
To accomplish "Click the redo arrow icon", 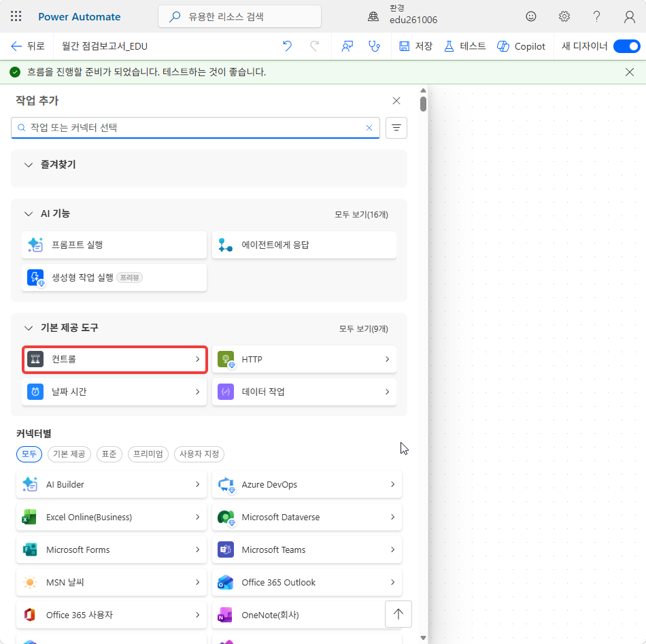I will [315, 46].
